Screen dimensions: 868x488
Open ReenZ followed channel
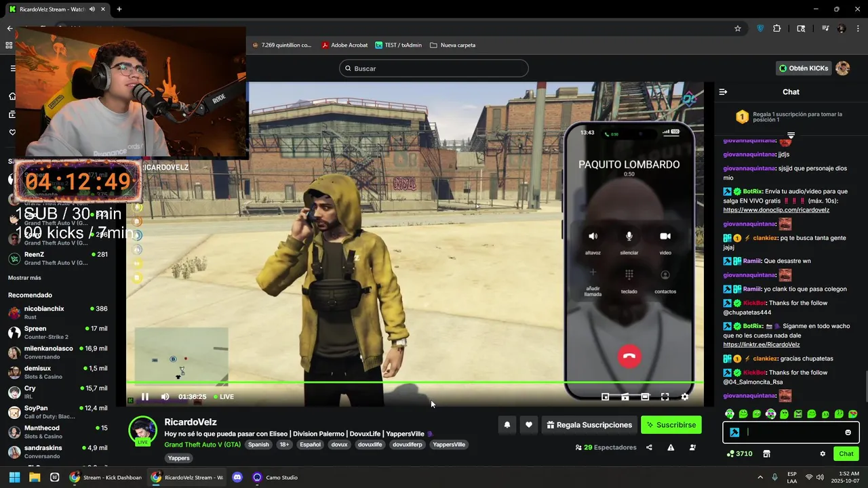tap(58, 258)
